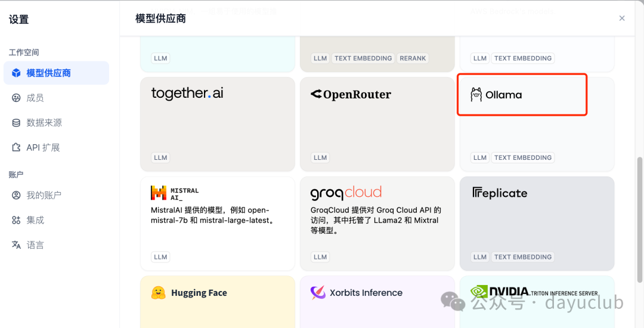Click the MistralAI description text

(x=213, y=215)
